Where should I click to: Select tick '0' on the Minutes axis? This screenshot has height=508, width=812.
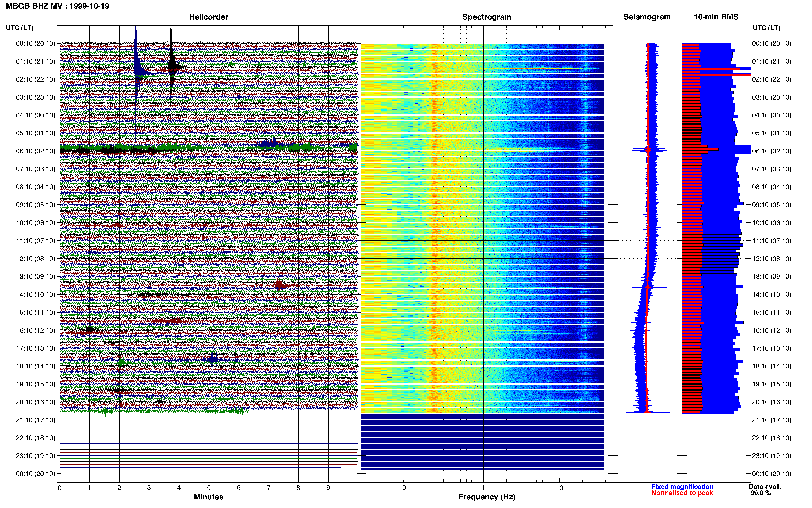59,488
